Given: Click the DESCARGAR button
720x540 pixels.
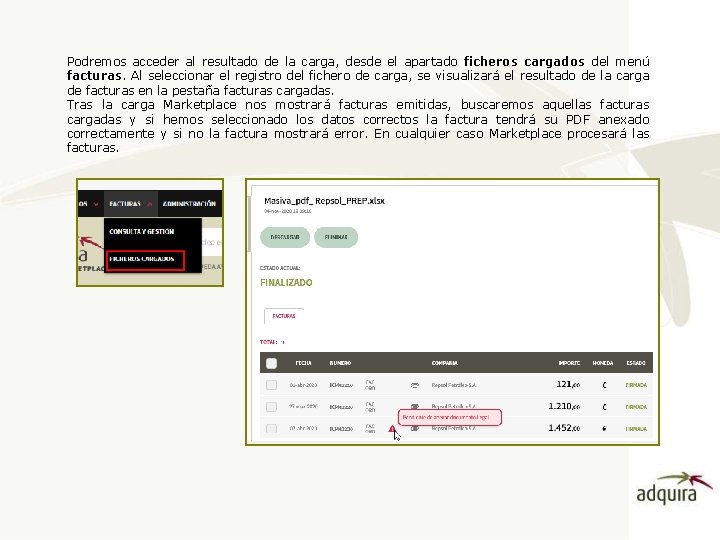Looking at the screenshot, I should (285, 237).
